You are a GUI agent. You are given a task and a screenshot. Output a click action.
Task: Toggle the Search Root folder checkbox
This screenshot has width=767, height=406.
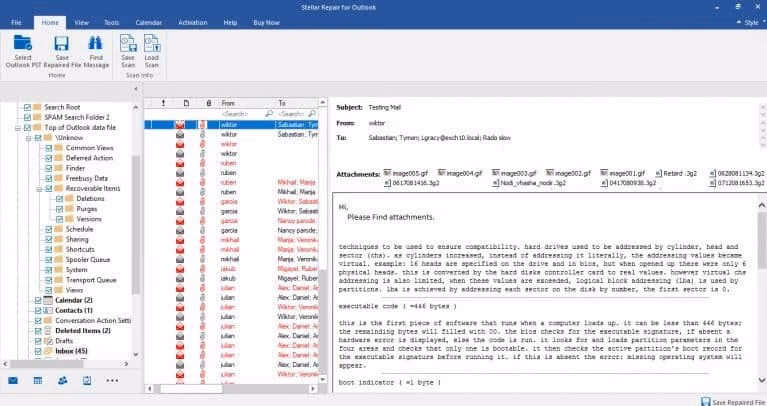[25, 106]
